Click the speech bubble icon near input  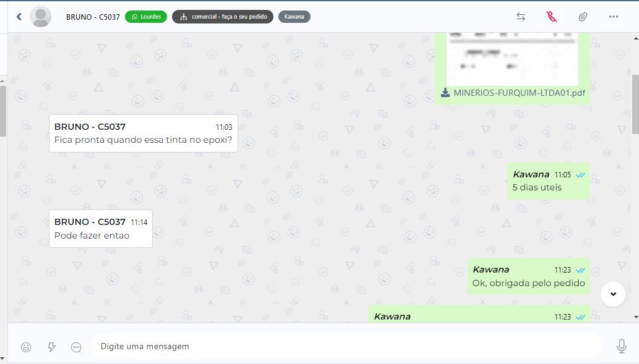pos(76,347)
